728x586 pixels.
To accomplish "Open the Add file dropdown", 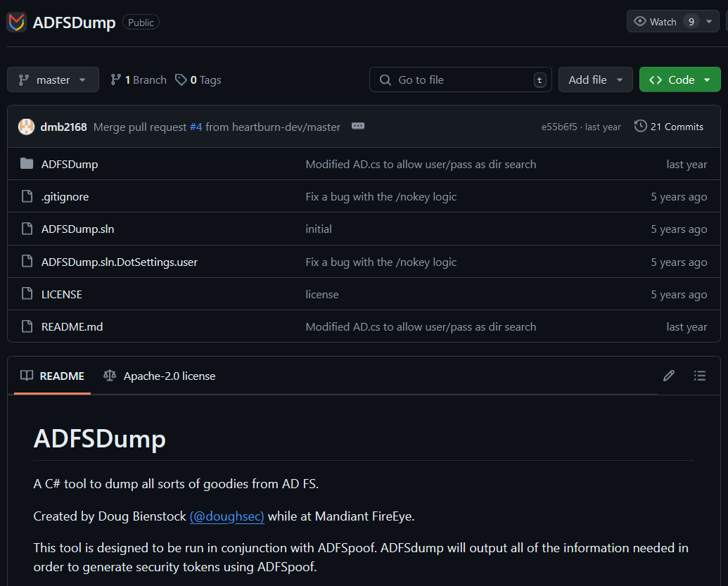I will pos(595,80).
